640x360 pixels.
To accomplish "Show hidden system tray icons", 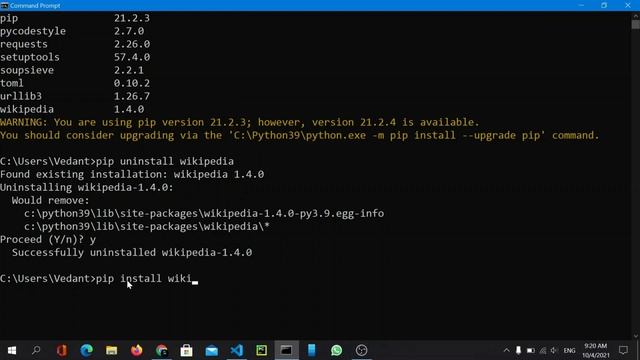I will click(507, 350).
